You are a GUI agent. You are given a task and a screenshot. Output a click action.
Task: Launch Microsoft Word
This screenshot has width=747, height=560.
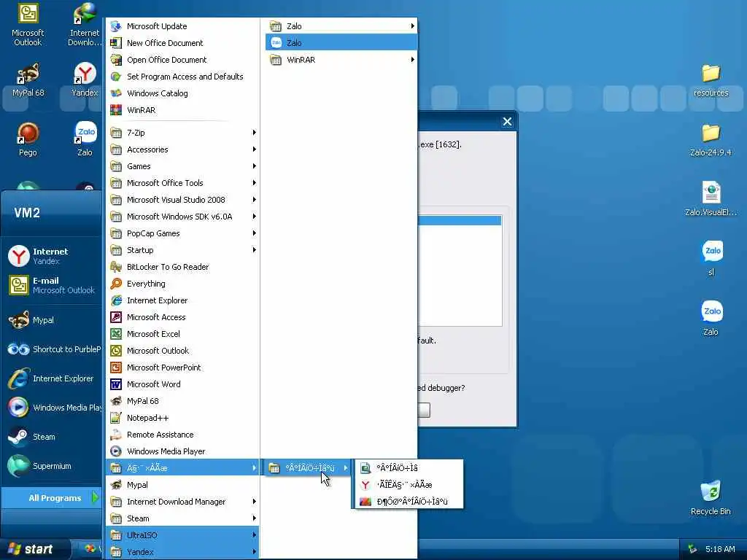(x=182, y=384)
